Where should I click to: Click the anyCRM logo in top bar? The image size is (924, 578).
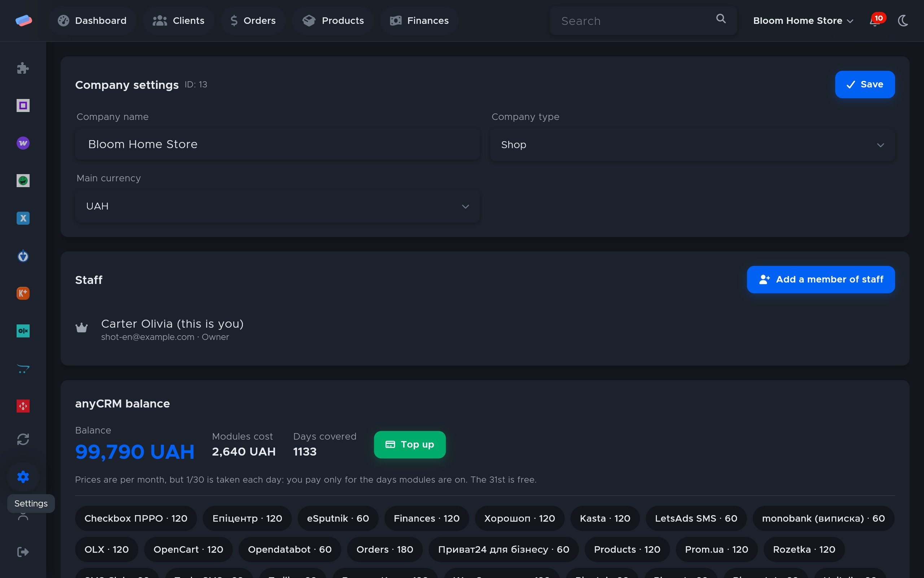point(24,20)
